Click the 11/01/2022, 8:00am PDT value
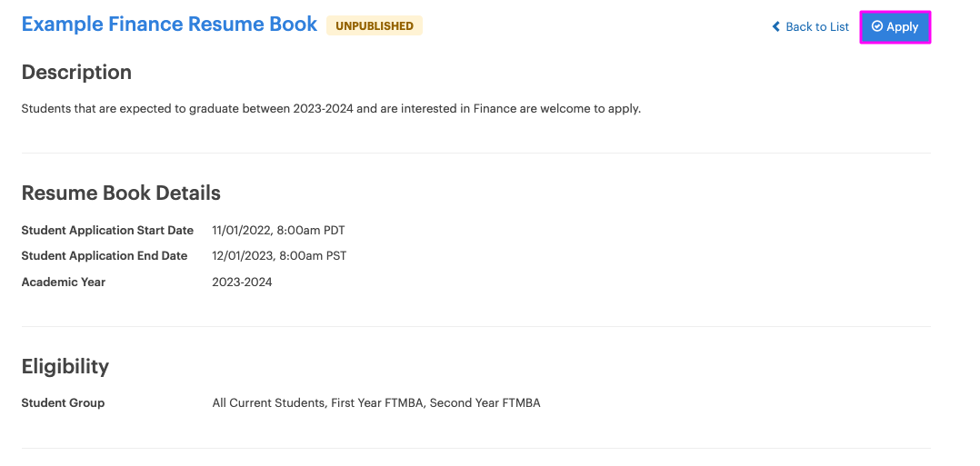The image size is (980, 466). pyautogui.click(x=278, y=231)
